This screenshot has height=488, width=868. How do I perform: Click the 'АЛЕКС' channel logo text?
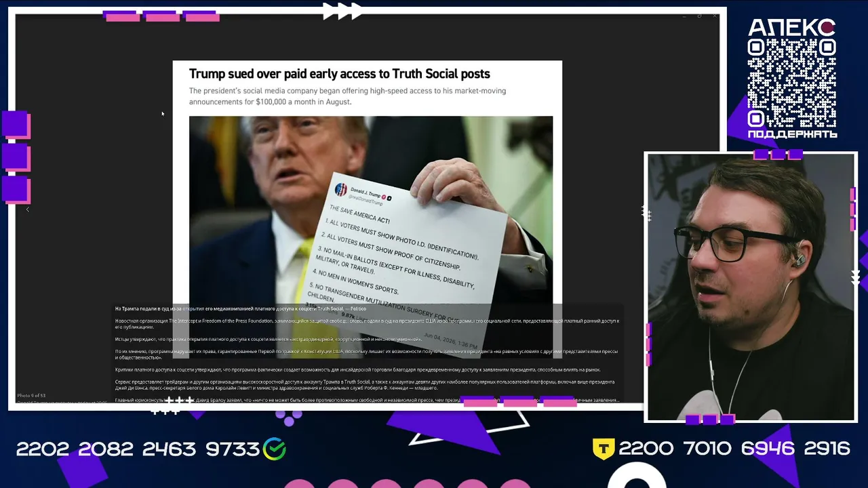(791, 27)
